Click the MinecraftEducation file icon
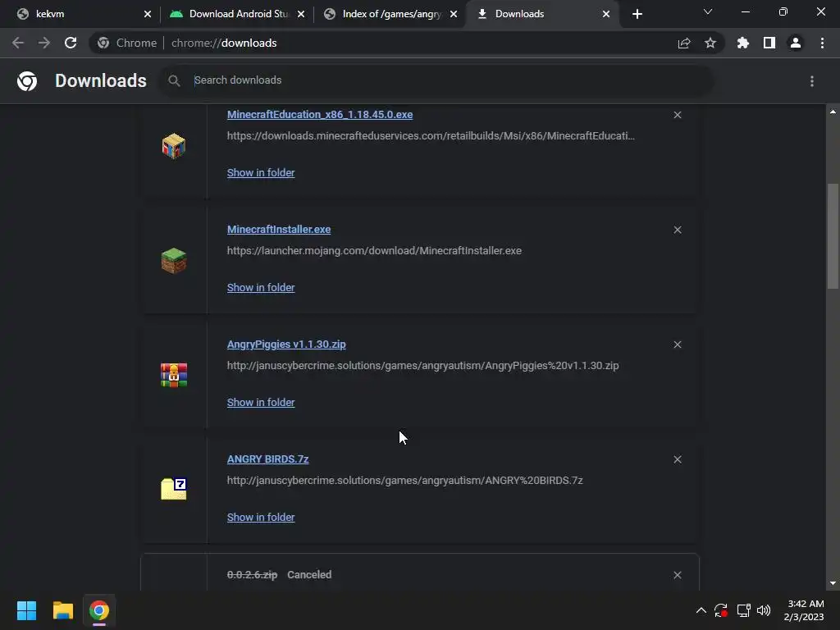The image size is (840, 630). coord(174,146)
